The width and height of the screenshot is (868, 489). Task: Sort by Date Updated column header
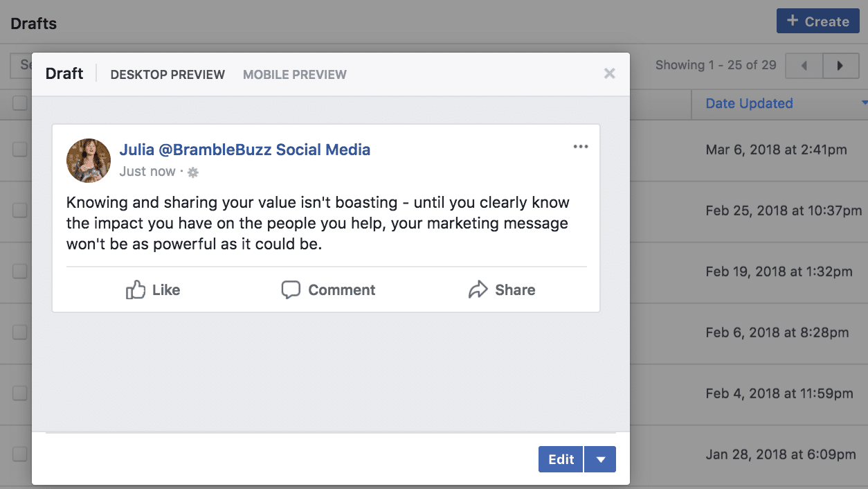pyautogui.click(x=749, y=103)
